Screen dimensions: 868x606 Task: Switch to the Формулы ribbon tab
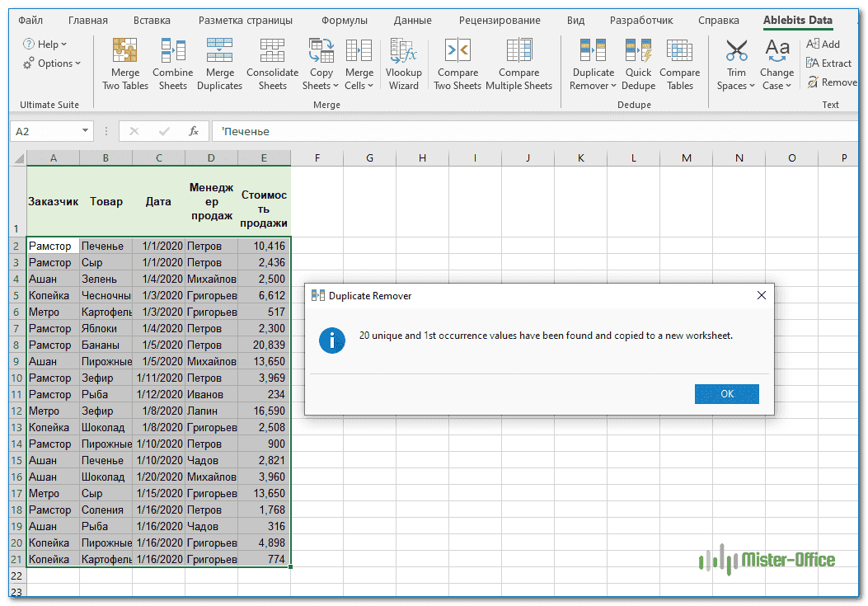345,20
